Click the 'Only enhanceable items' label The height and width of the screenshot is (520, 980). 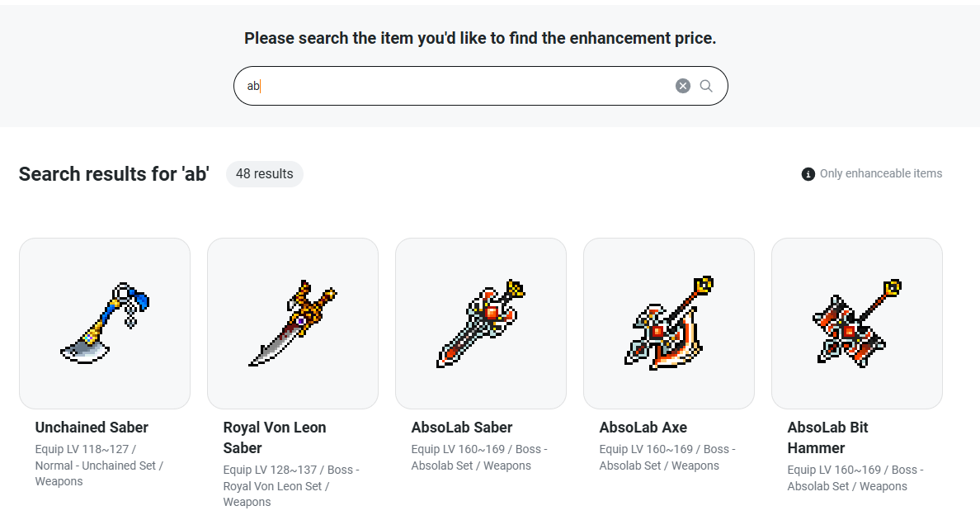click(x=881, y=174)
